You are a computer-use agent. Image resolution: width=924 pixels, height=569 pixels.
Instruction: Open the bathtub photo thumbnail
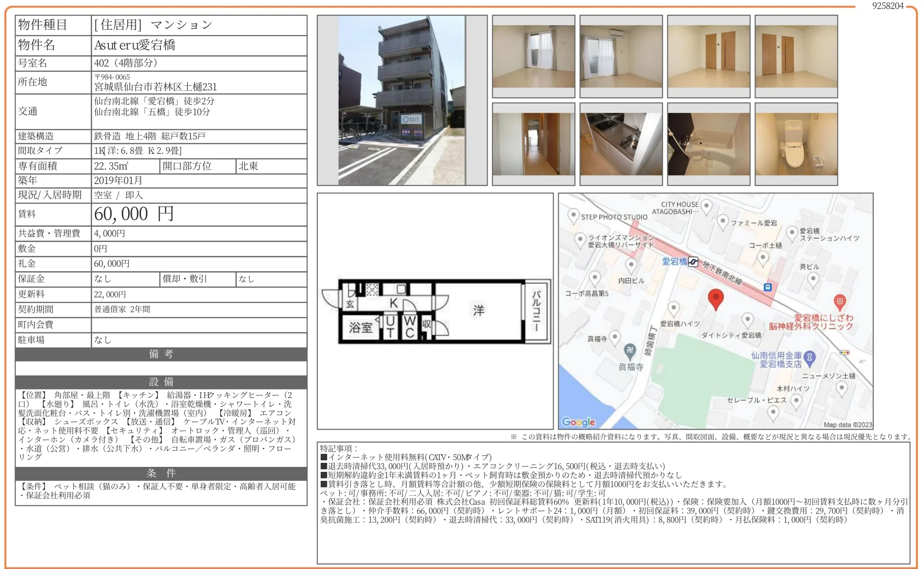coord(709,144)
